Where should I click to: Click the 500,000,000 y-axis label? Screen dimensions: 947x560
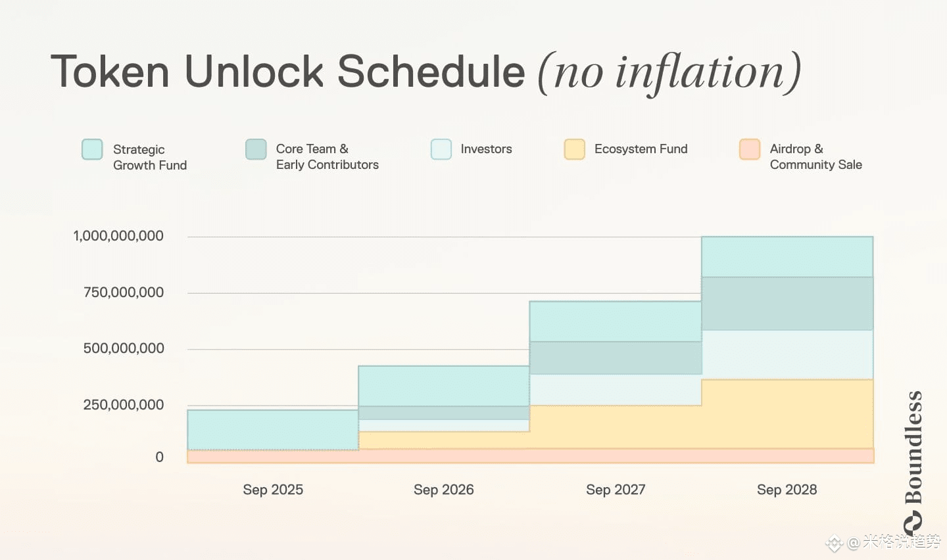(x=124, y=348)
